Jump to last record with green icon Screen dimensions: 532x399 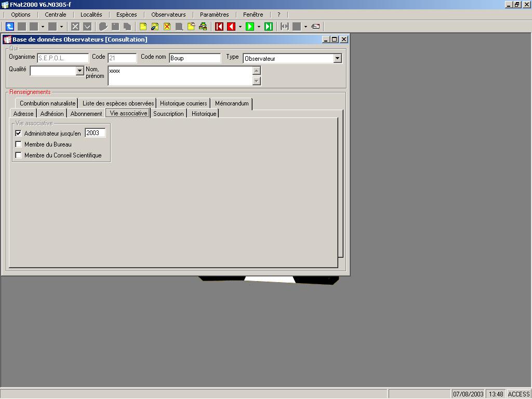269,26
